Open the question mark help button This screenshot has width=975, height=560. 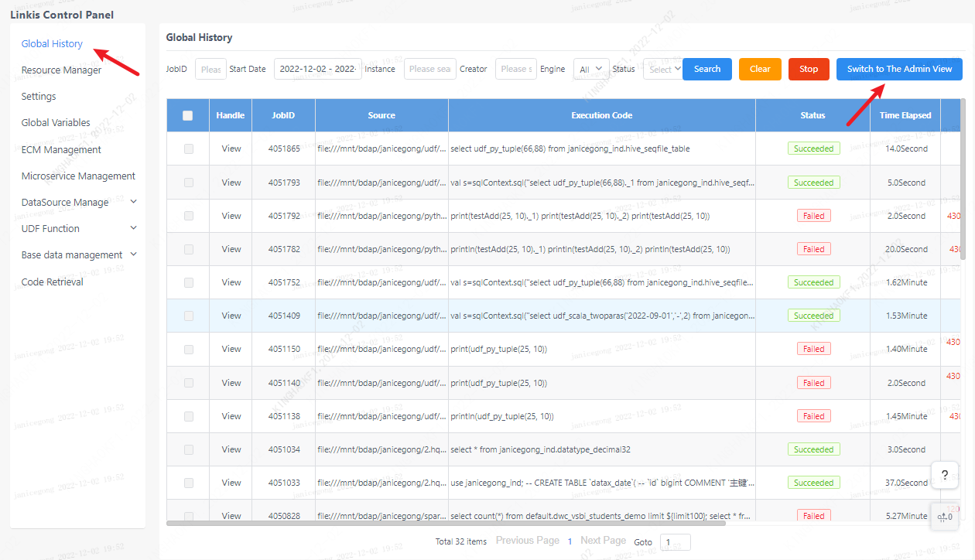coord(945,474)
